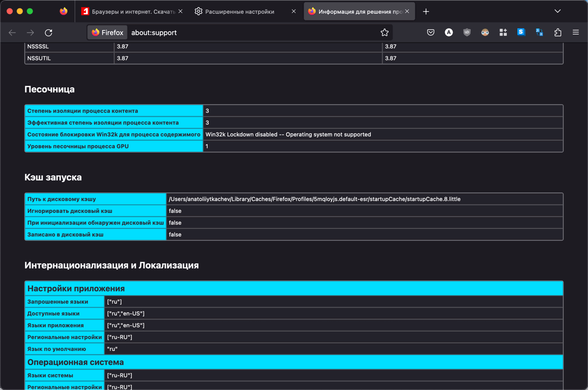Click the startup cache disk path value
The height and width of the screenshot is (390, 588).
tap(314, 199)
